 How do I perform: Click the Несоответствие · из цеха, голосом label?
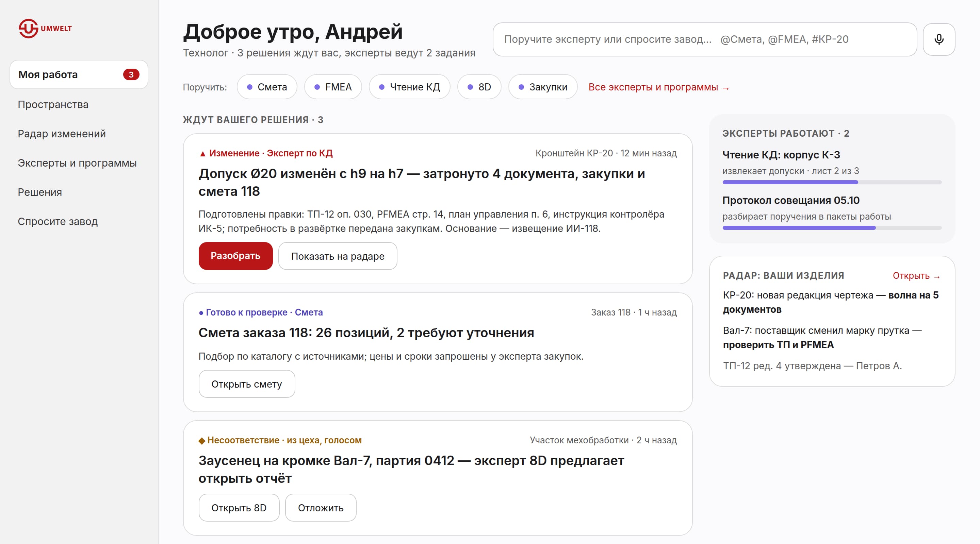280,440
